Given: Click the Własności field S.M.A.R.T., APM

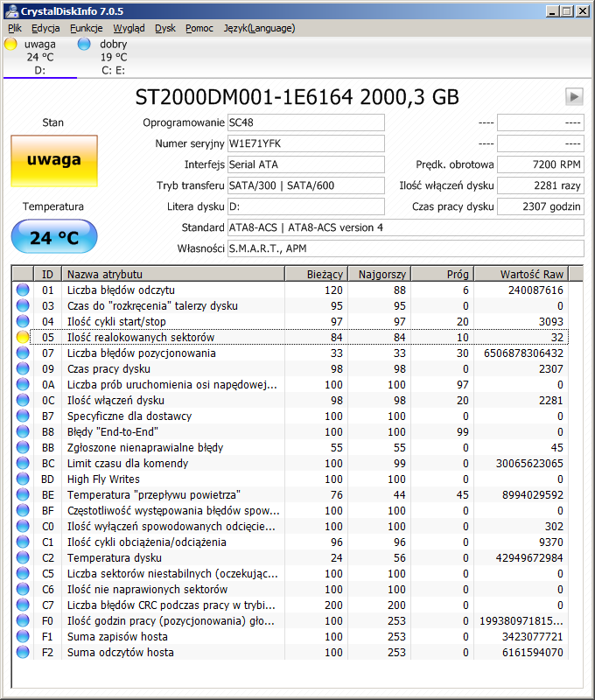Looking at the screenshot, I should click(406, 248).
